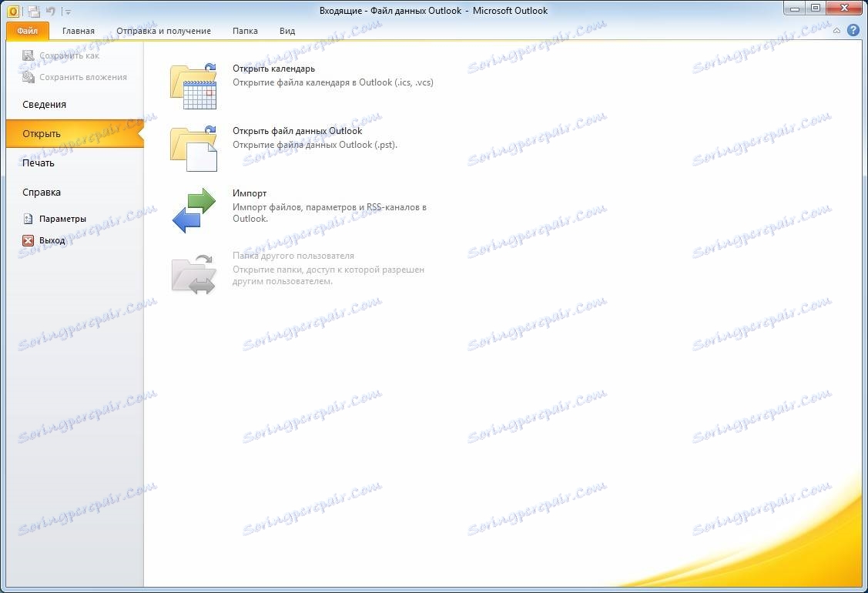Select the Папка ribbon tab
Viewport: 868px width, 593px height.
click(245, 31)
